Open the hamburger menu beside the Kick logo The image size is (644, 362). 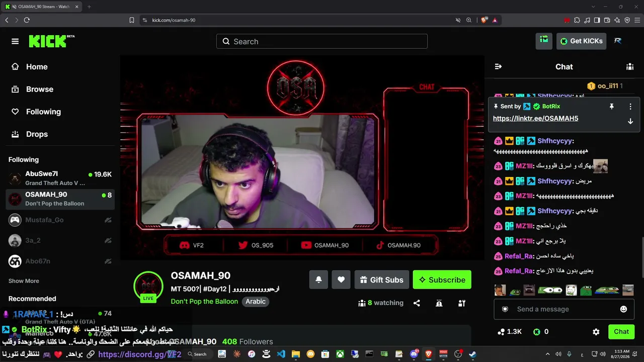coord(15,41)
